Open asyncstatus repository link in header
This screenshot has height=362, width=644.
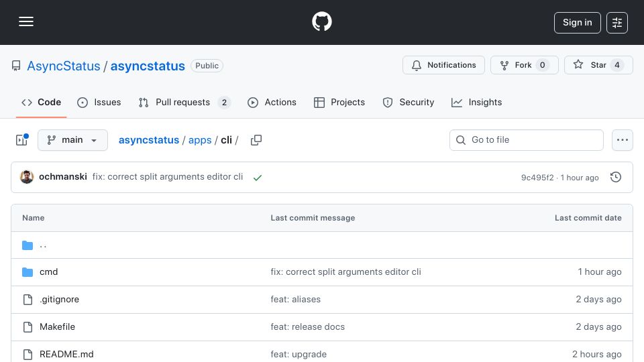coord(148,66)
